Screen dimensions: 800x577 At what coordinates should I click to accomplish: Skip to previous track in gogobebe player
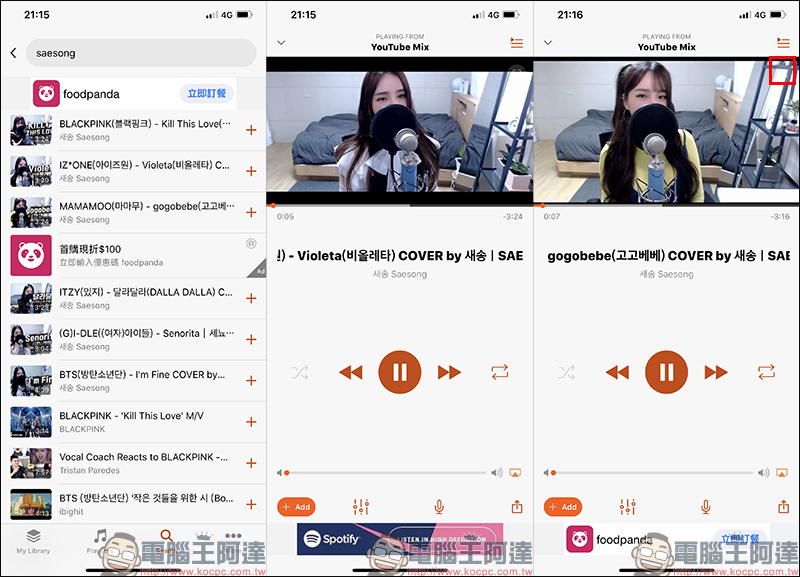coord(617,372)
